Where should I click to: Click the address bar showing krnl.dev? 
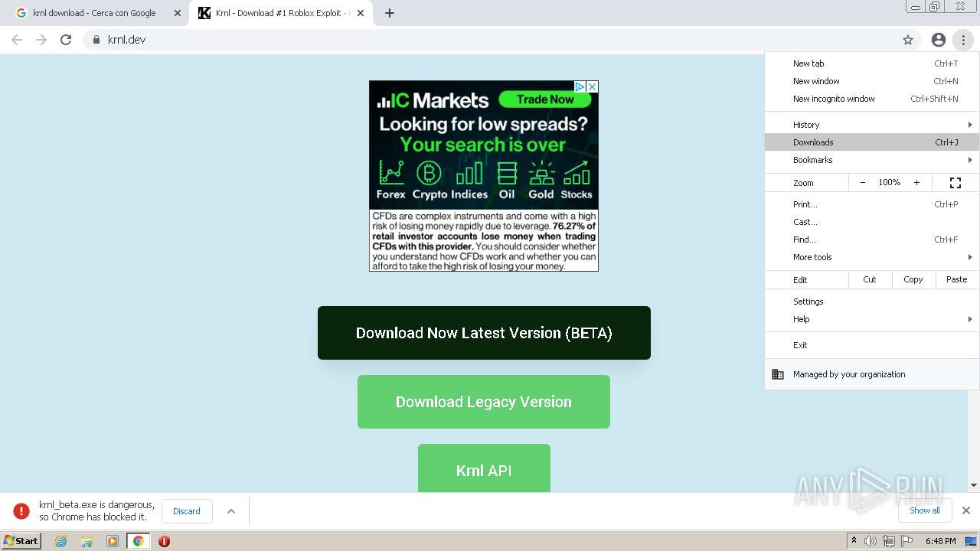coord(490,40)
